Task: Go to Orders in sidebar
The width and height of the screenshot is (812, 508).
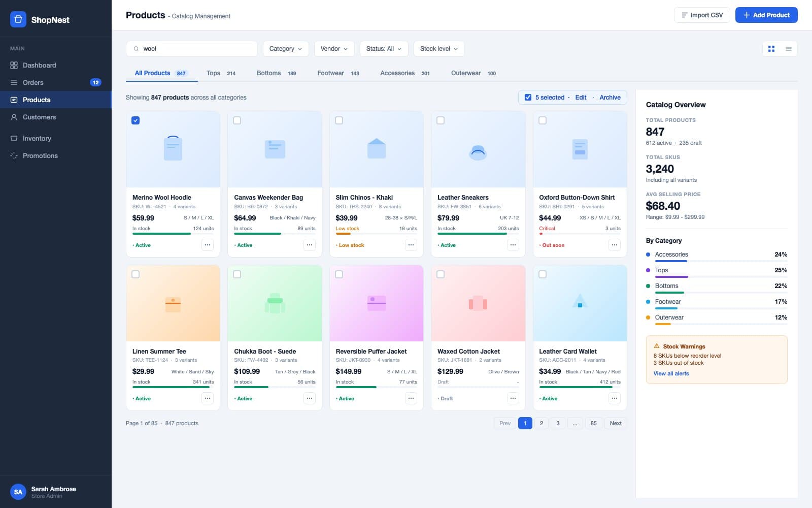Action: coord(56,82)
